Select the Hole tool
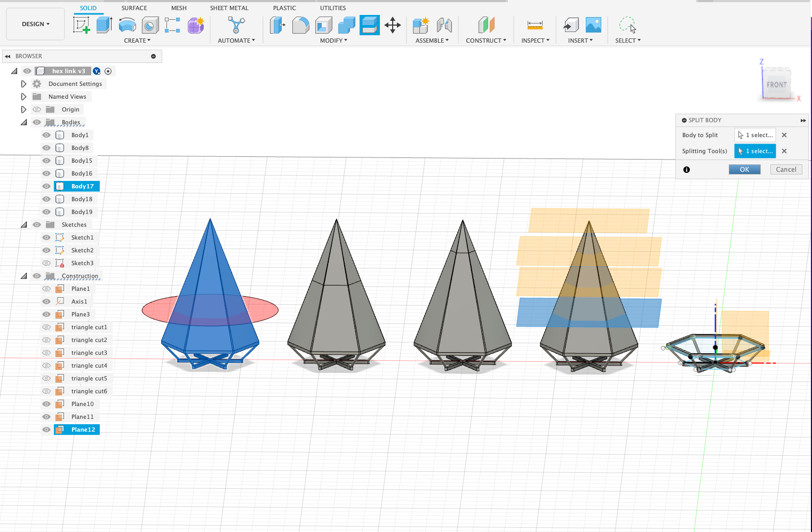The width and height of the screenshot is (812, 532). pyautogui.click(x=150, y=25)
